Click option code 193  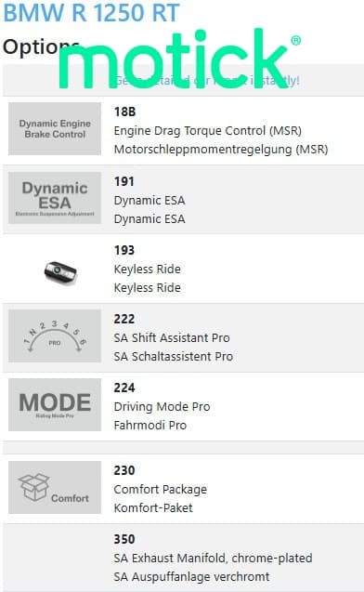[124, 250]
